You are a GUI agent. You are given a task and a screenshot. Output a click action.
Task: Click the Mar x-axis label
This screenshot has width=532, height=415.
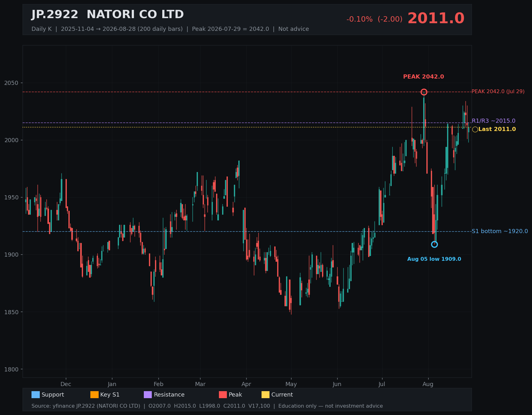click(x=200, y=384)
